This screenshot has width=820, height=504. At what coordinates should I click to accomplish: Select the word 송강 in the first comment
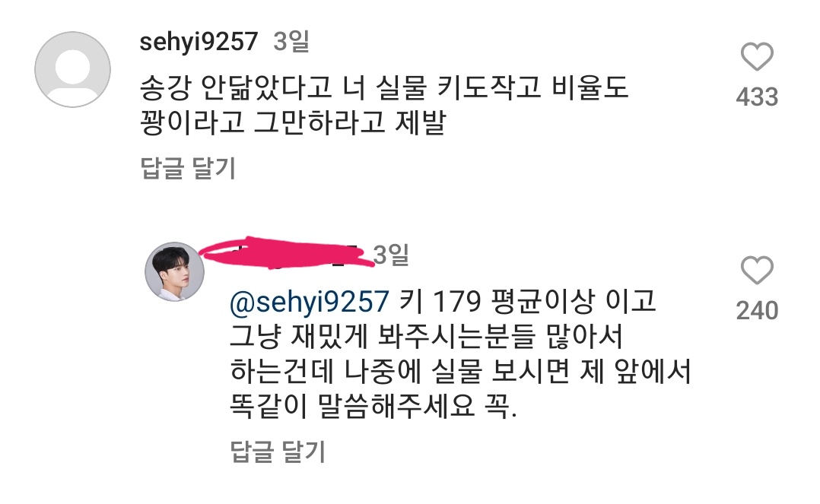(x=166, y=87)
